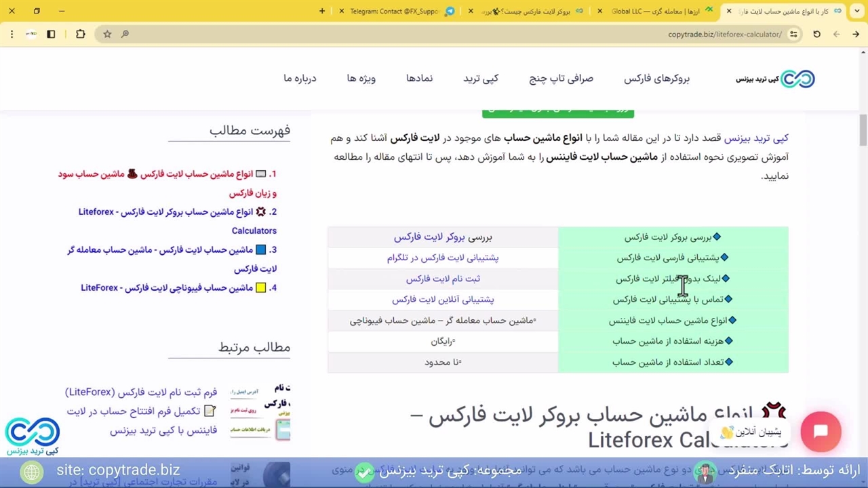Open the بروکرهای فارکس navigation menu
This screenshot has height=488, width=868.
point(656,79)
